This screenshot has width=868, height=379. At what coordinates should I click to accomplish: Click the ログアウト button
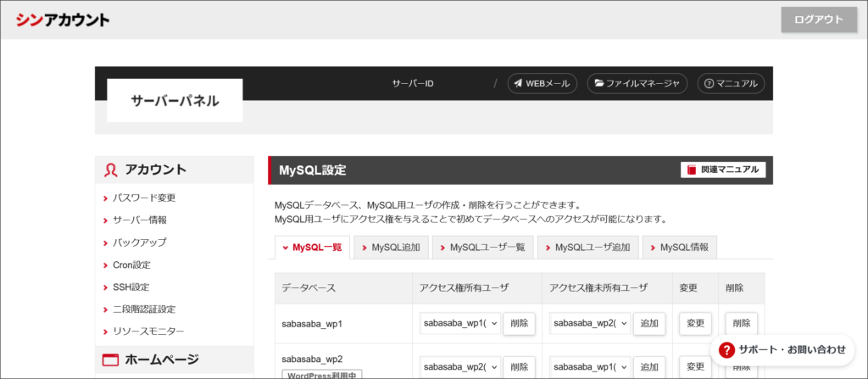[x=819, y=20]
